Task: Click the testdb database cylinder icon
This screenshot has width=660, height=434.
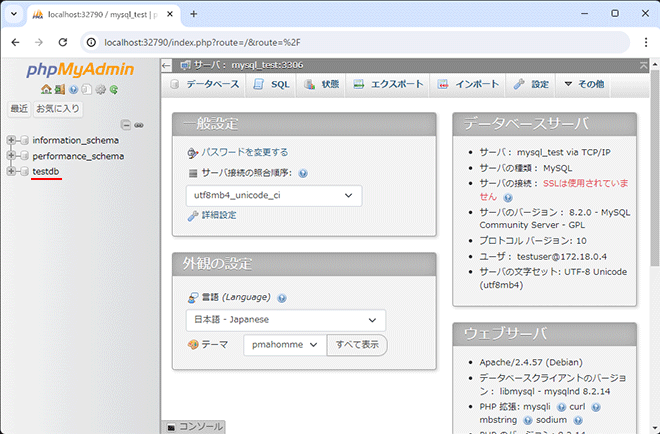Action: [x=24, y=172]
